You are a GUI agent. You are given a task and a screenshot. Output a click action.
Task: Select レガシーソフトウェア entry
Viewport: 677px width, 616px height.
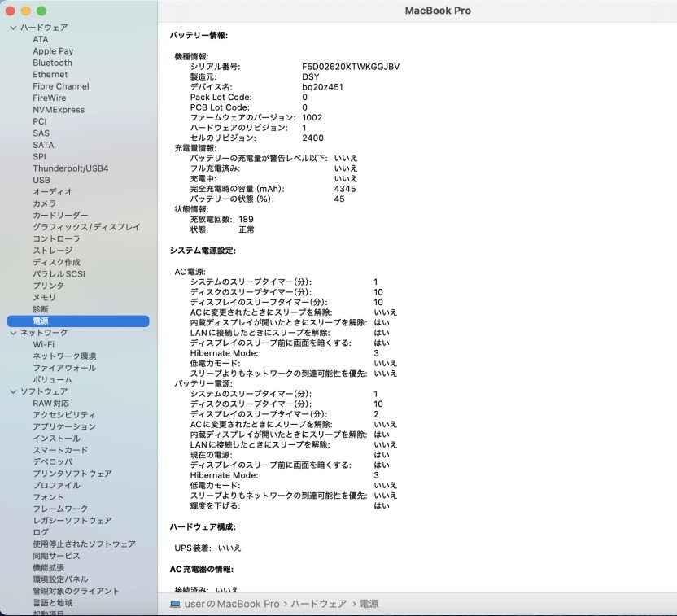click(72, 521)
